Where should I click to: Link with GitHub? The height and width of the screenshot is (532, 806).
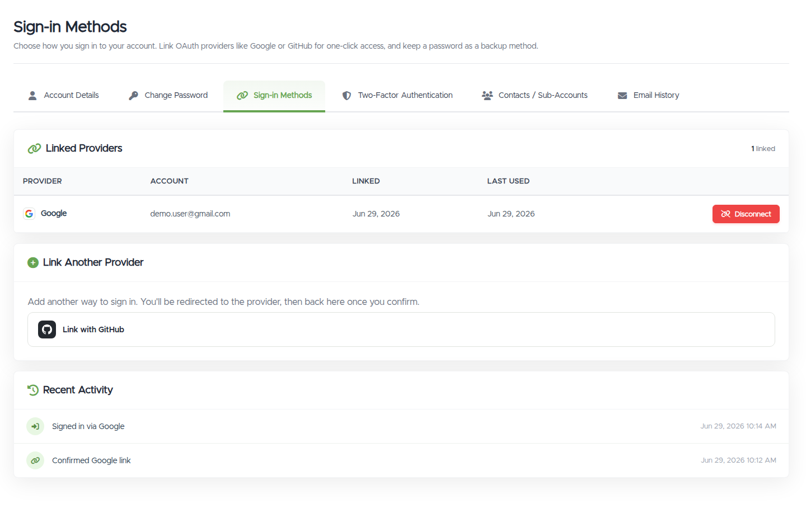point(401,329)
